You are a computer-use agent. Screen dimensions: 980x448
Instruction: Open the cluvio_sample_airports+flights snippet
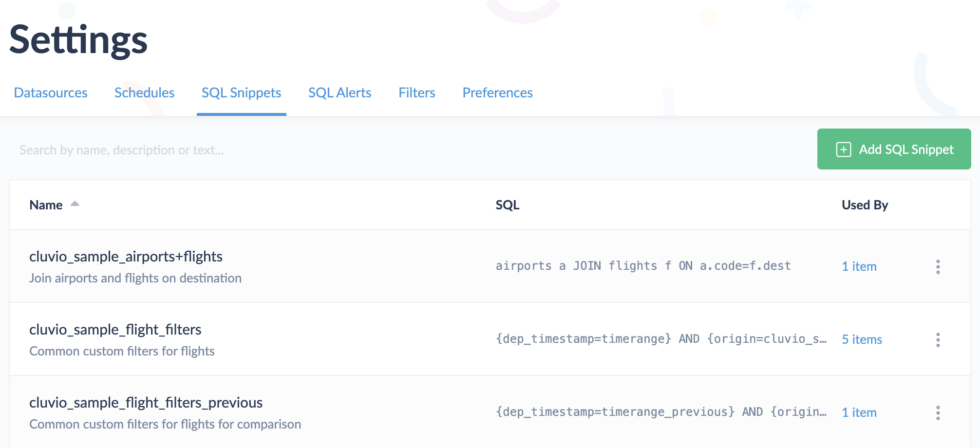126,257
